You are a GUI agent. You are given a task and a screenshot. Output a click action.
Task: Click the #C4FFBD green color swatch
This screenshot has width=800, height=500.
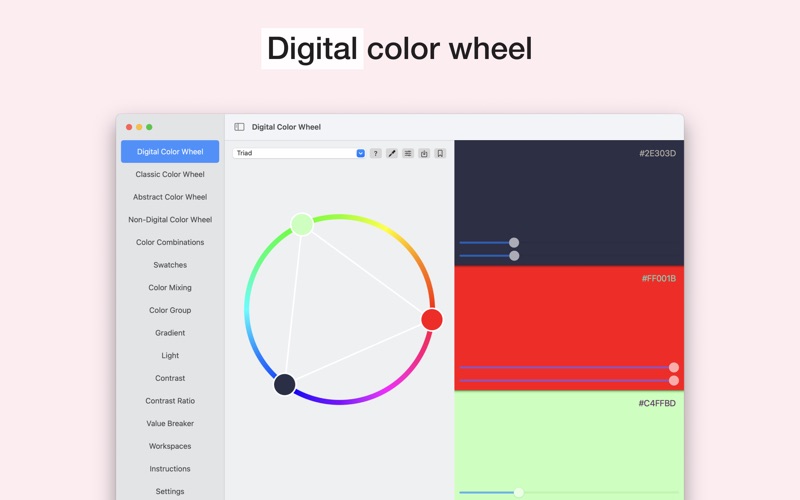point(569,445)
